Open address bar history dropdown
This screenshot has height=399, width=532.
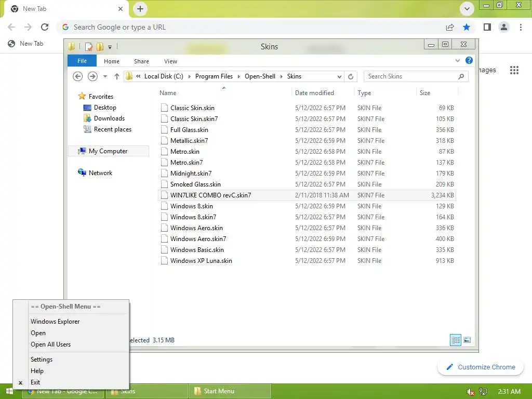click(339, 77)
